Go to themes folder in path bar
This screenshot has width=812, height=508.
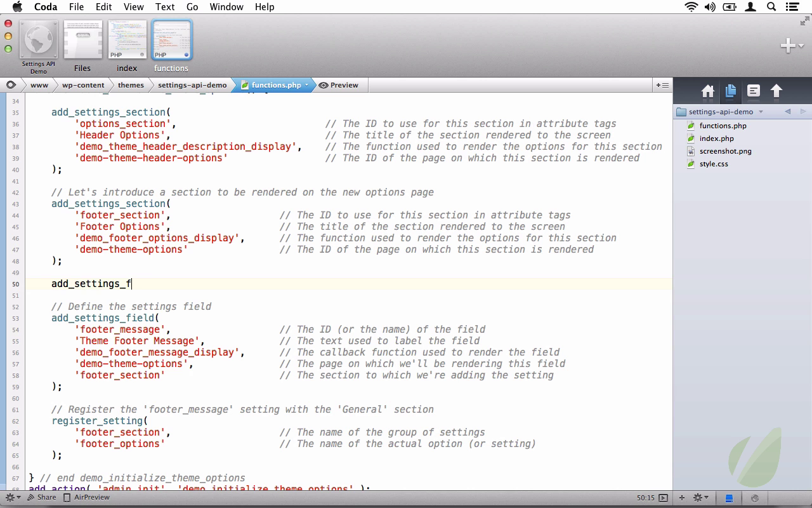(131, 85)
